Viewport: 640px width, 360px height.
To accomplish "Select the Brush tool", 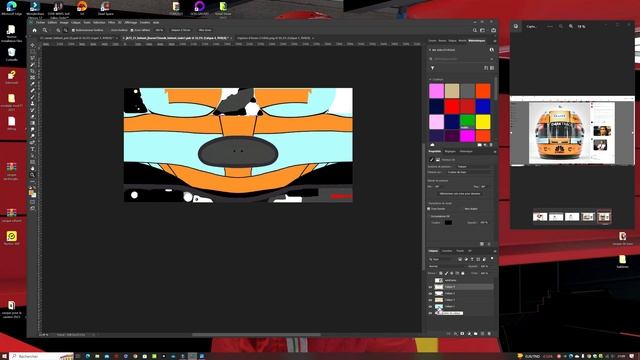I will (x=33, y=97).
